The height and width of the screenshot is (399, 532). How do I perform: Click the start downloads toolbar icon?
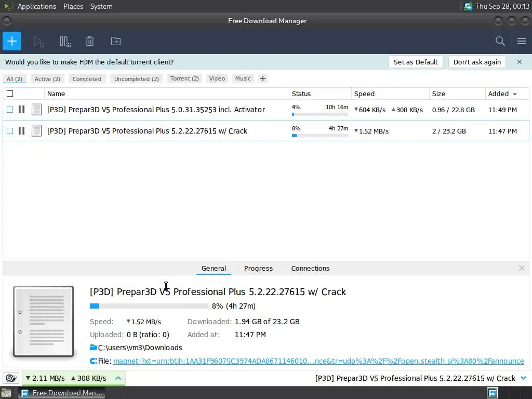click(38, 42)
